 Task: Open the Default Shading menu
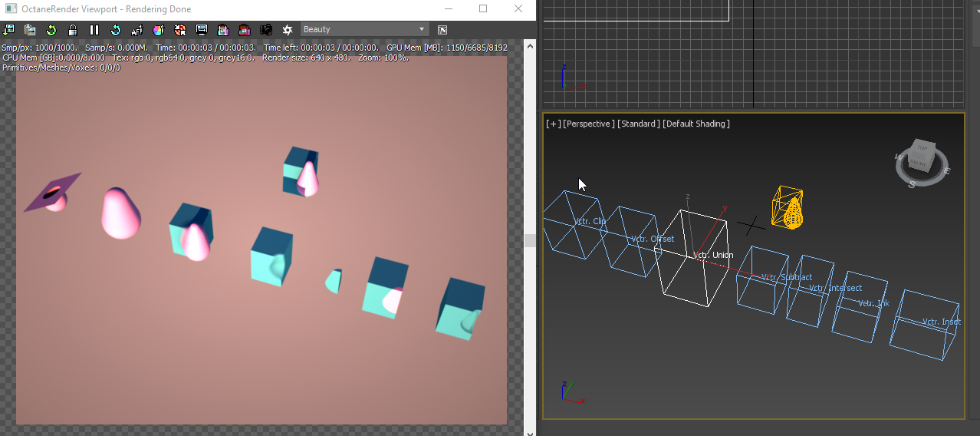click(x=696, y=124)
